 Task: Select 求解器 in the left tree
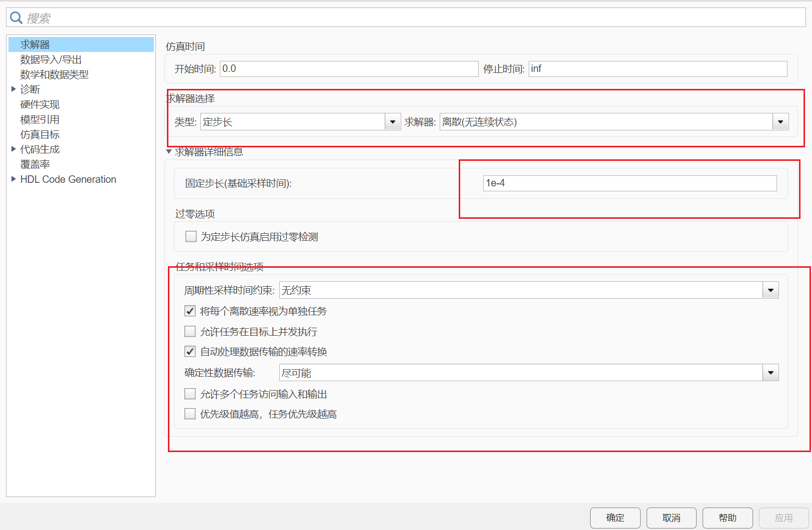pyautogui.click(x=81, y=44)
